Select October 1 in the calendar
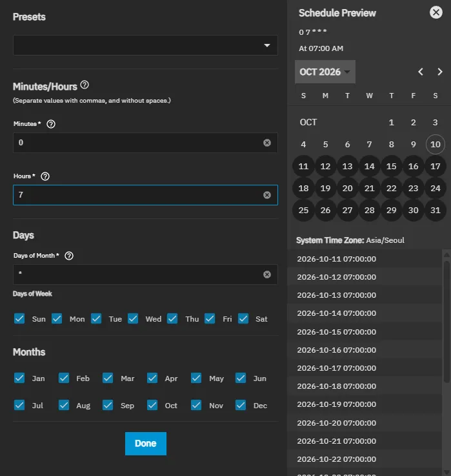 391,122
